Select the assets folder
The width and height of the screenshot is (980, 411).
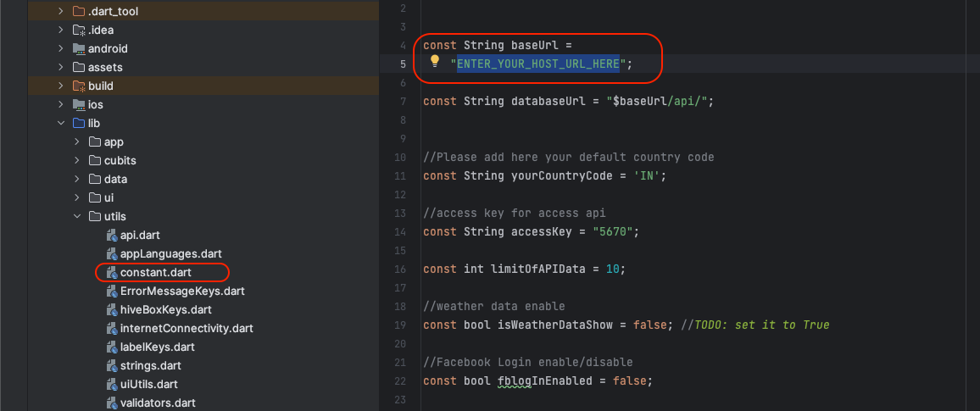[x=105, y=67]
